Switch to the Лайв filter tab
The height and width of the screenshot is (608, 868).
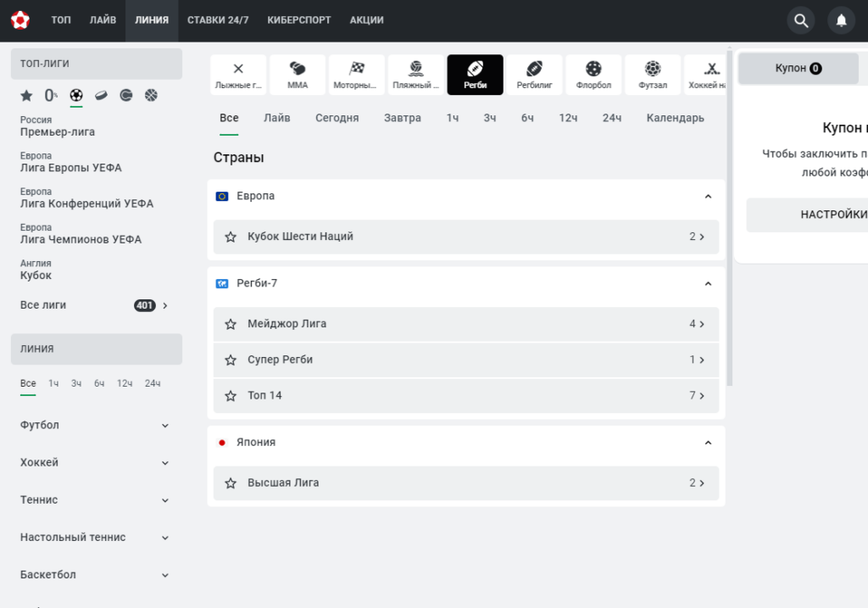pos(277,118)
